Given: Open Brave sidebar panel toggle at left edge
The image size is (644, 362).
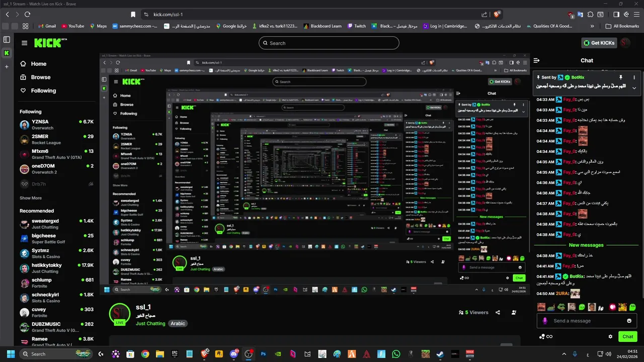Looking at the screenshot, I should click(7, 39).
